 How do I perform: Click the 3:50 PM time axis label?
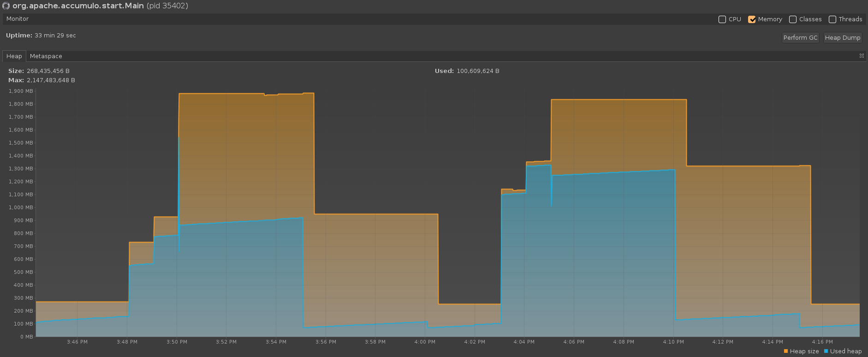(x=177, y=342)
